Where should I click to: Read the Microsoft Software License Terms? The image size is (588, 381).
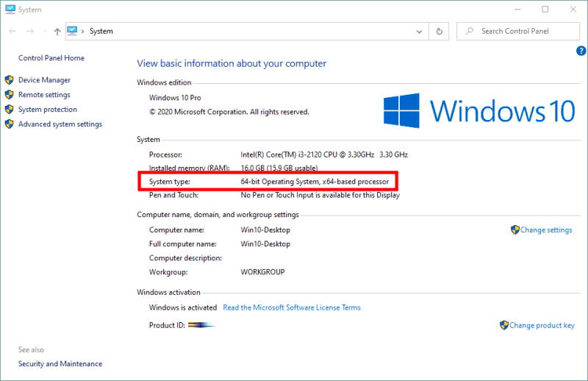[292, 307]
